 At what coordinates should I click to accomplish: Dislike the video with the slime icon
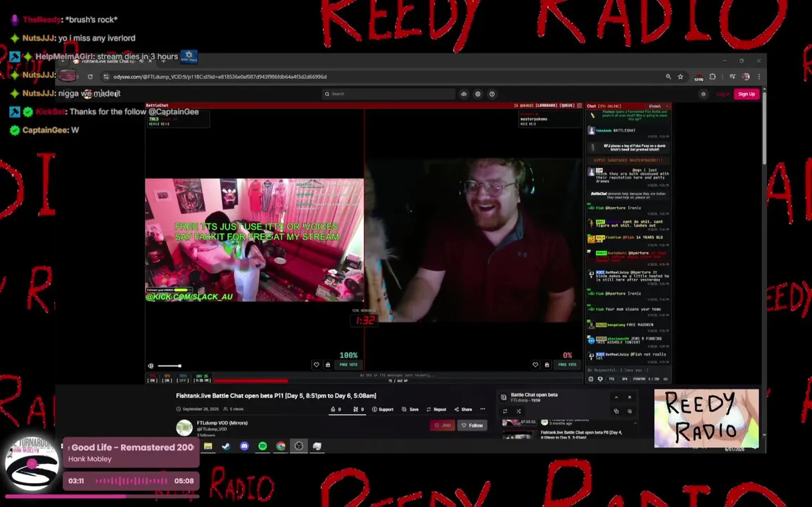[x=358, y=409]
